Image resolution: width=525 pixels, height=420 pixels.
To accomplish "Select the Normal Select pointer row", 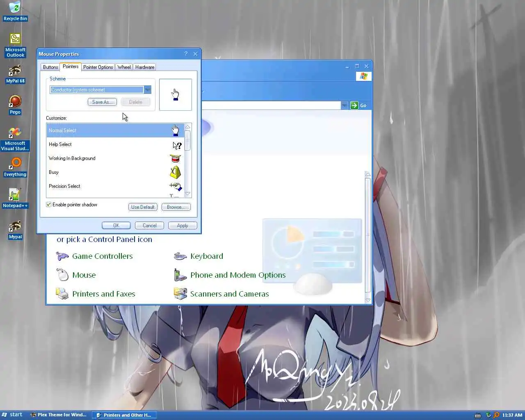I will click(115, 130).
